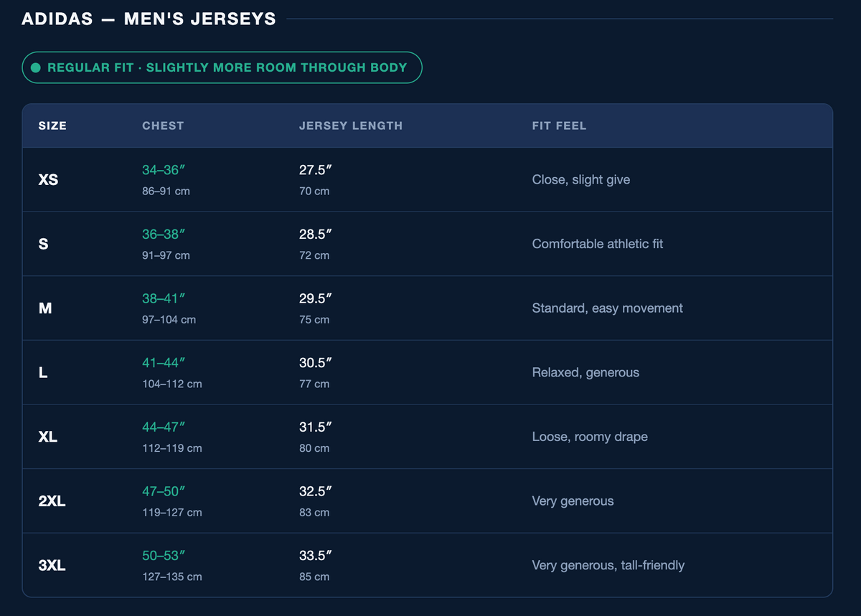Select the XS size row label
Image resolution: width=861 pixels, height=616 pixels.
48,179
